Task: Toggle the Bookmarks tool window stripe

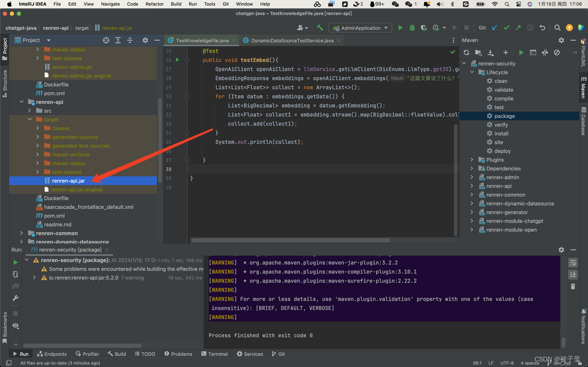Action: point(5,327)
